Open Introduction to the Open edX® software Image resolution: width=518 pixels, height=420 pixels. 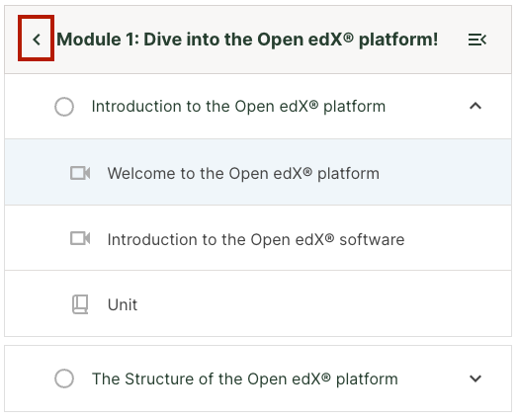[256, 239]
